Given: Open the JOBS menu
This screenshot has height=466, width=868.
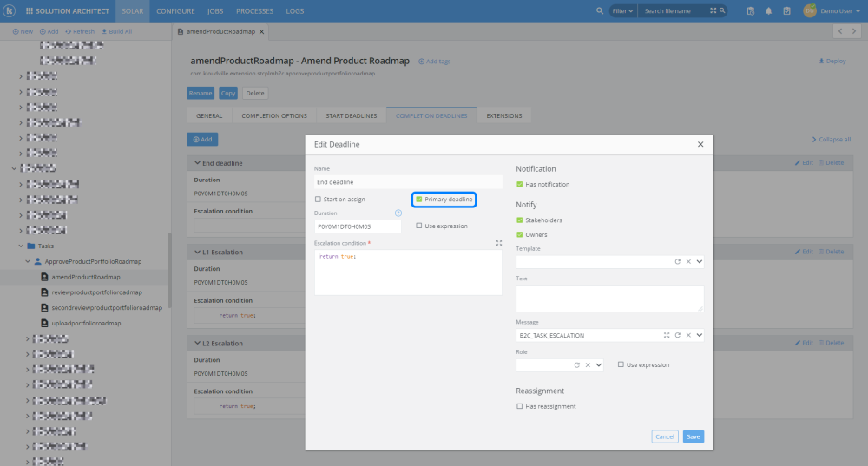Looking at the screenshot, I should tap(215, 11).
